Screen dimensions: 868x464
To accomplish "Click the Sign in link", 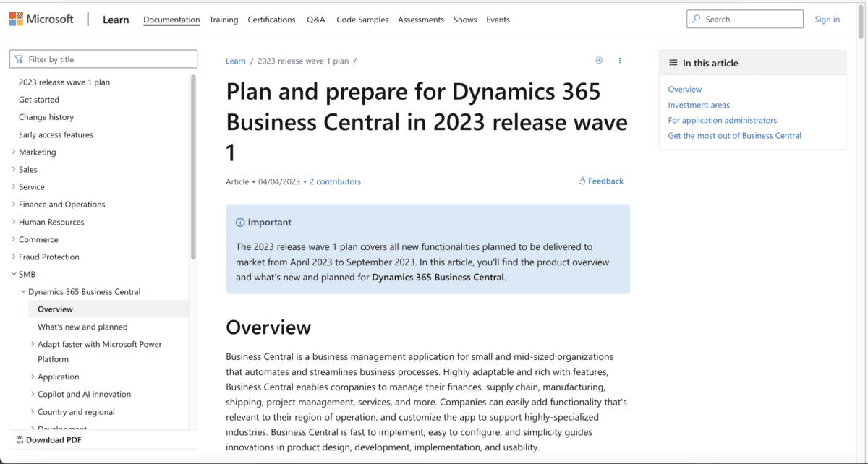I will coord(827,20).
